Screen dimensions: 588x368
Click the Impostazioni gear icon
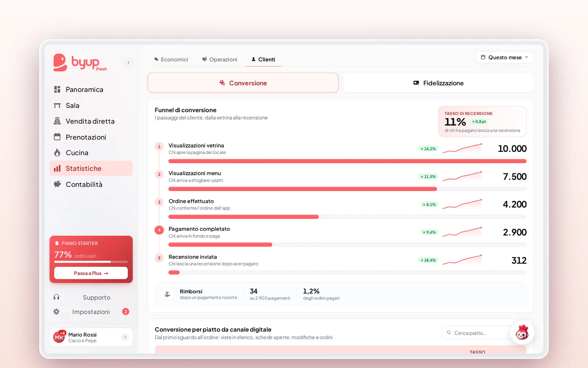[x=56, y=312]
